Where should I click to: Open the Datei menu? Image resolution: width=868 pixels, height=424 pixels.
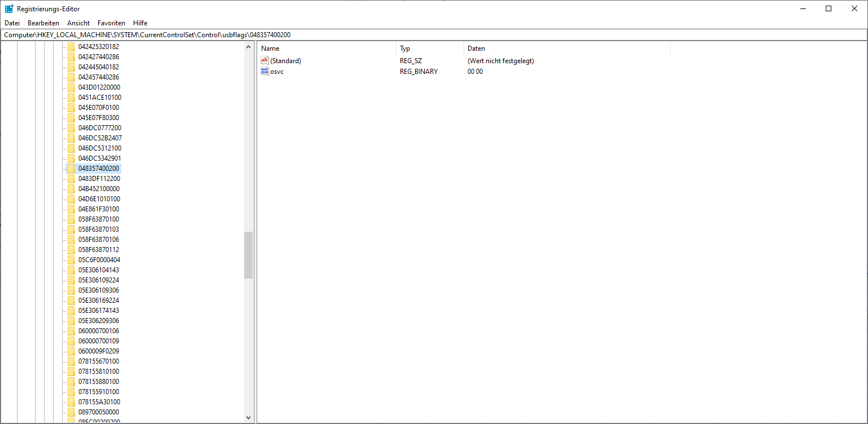click(12, 23)
